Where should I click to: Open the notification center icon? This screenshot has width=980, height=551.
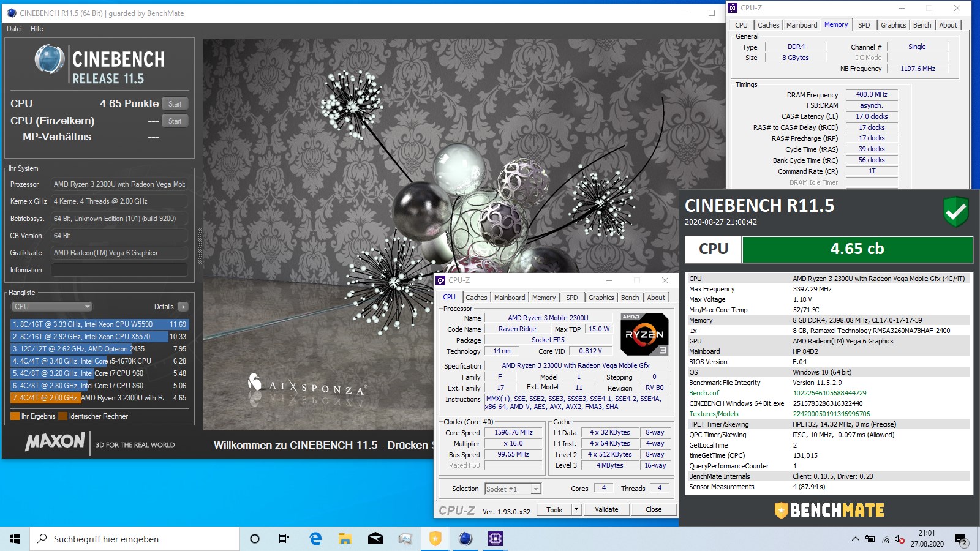pyautogui.click(x=960, y=539)
